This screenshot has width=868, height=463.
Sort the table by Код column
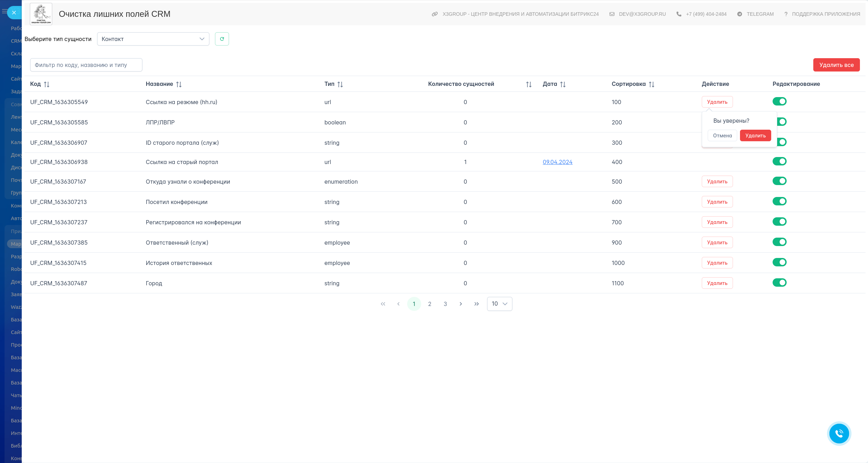point(47,84)
